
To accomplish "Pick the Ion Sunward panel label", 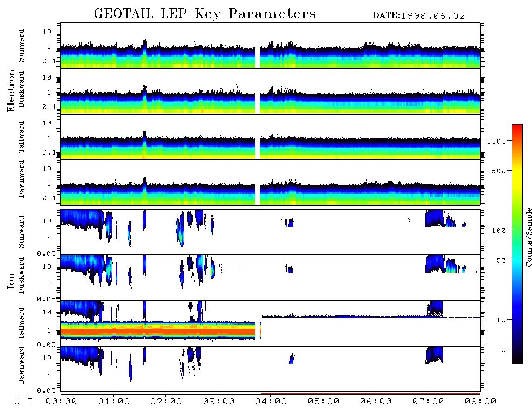I will [x=21, y=232].
